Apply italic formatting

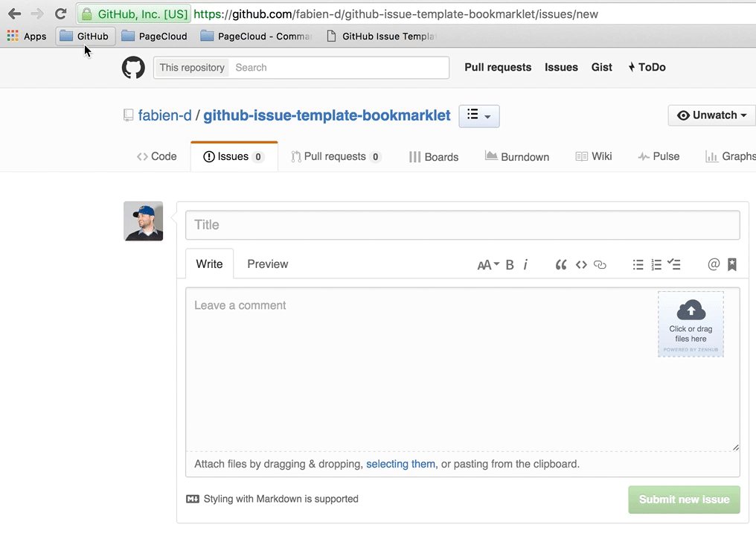525,265
